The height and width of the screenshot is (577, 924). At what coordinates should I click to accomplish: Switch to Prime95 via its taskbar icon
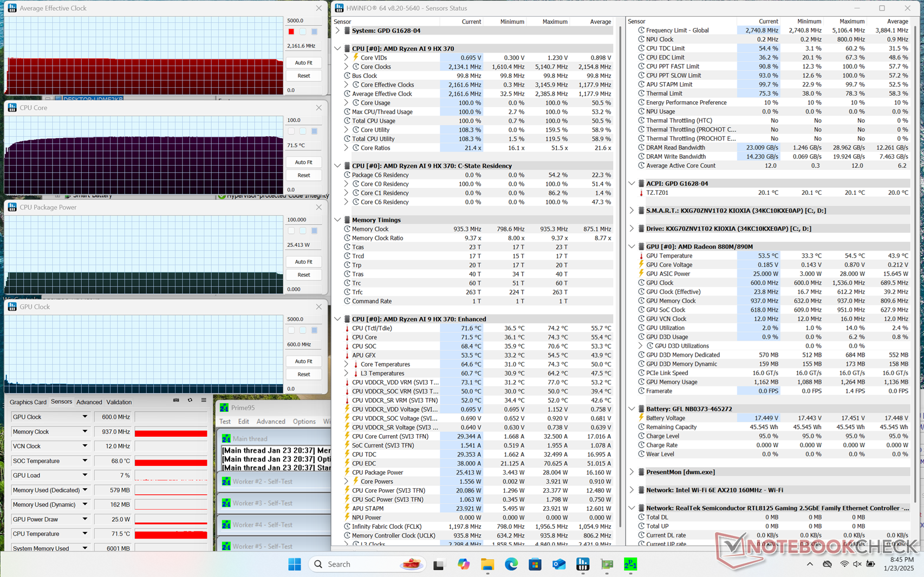point(630,564)
